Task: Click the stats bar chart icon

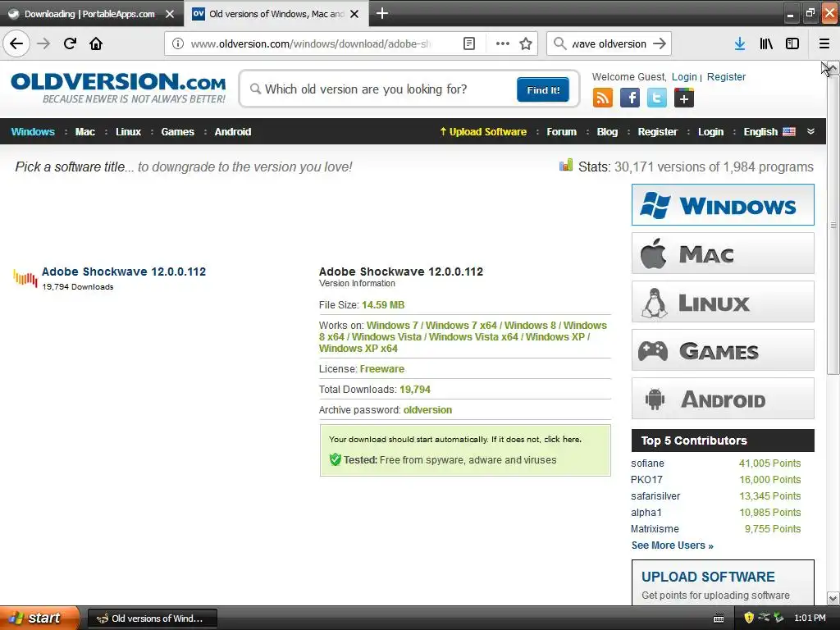Action: [566, 166]
